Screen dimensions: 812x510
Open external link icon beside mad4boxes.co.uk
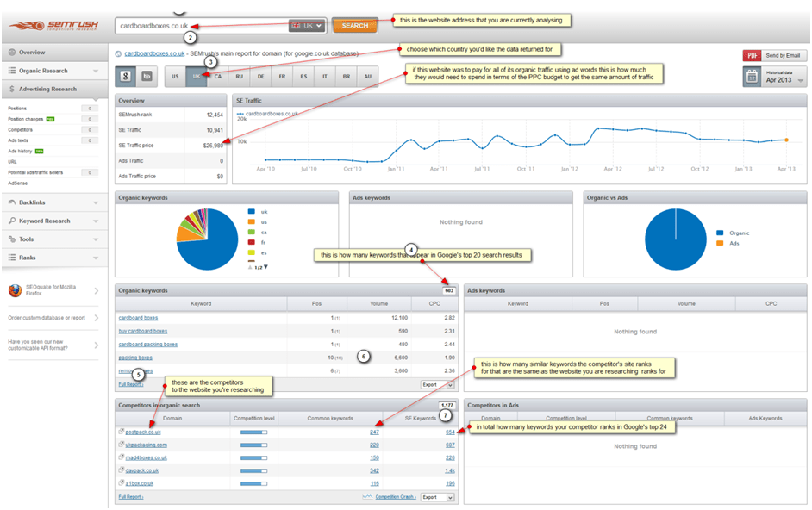[x=122, y=457]
